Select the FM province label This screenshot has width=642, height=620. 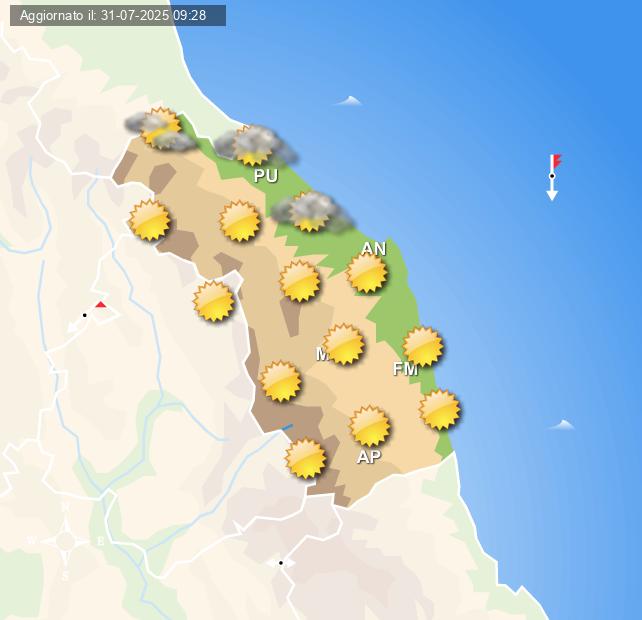(x=405, y=369)
